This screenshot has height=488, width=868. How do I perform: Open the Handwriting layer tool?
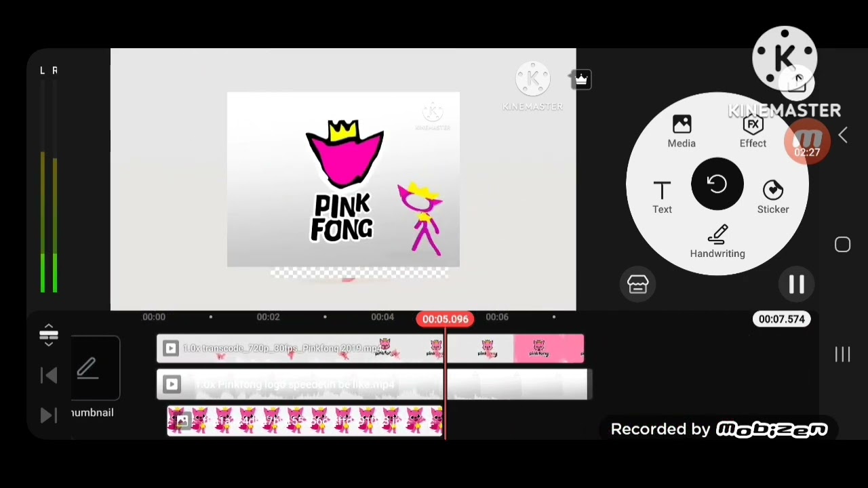coord(717,241)
